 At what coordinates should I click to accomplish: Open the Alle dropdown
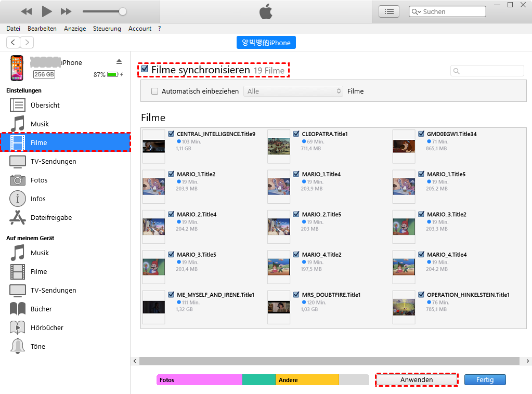click(x=293, y=91)
